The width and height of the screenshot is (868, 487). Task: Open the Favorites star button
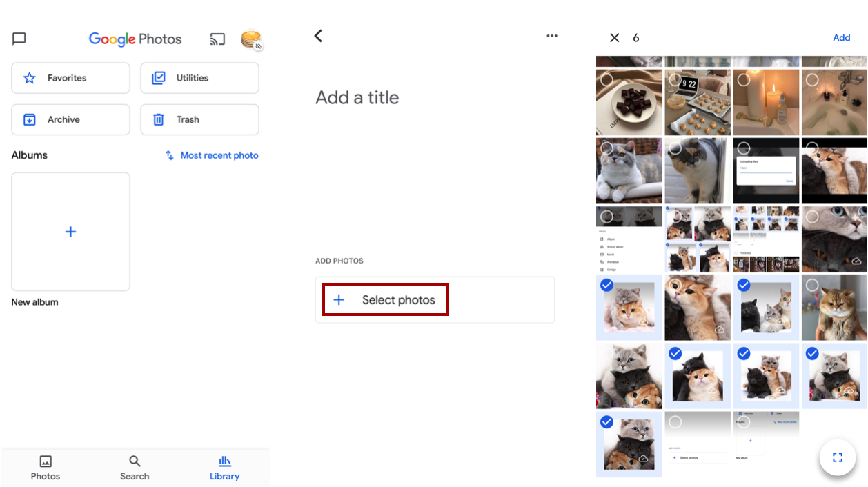pyautogui.click(x=70, y=78)
